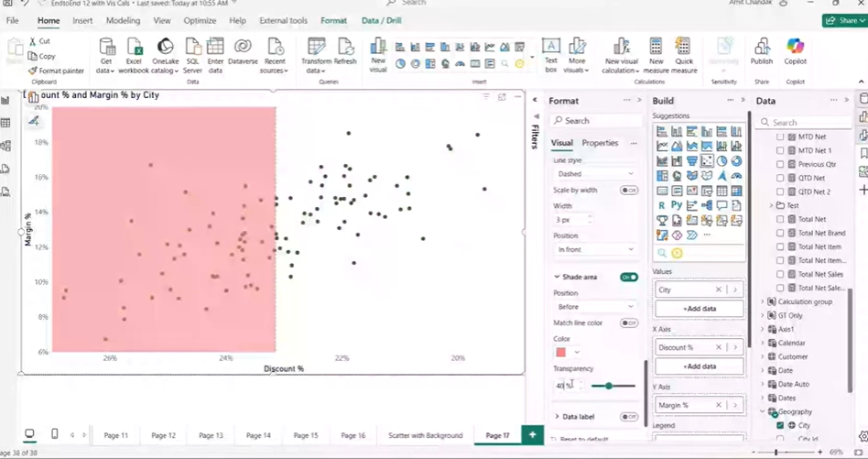868x459 pixels.
Task: Open shade Position Before dropdown
Action: click(595, 307)
